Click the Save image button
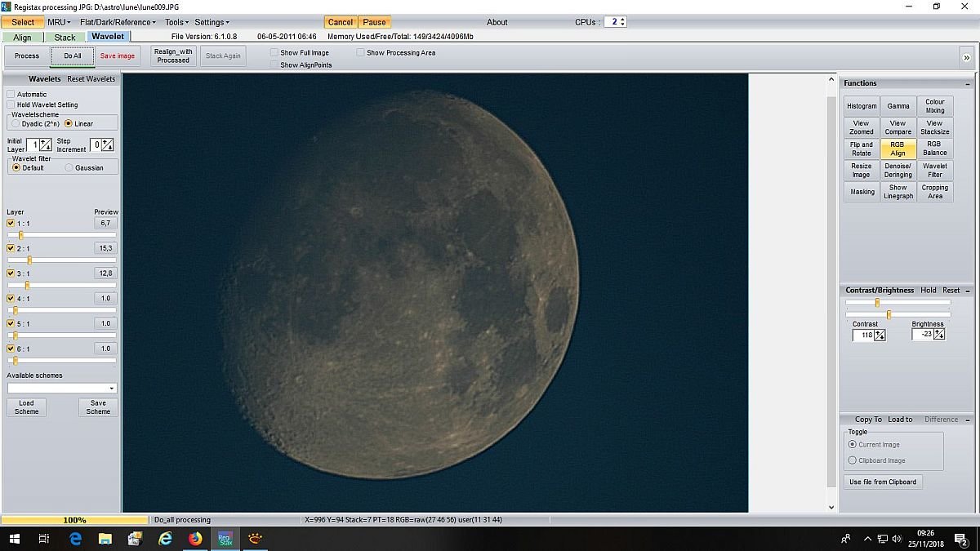This screenshot has width=980, height=551. point(118,56)
